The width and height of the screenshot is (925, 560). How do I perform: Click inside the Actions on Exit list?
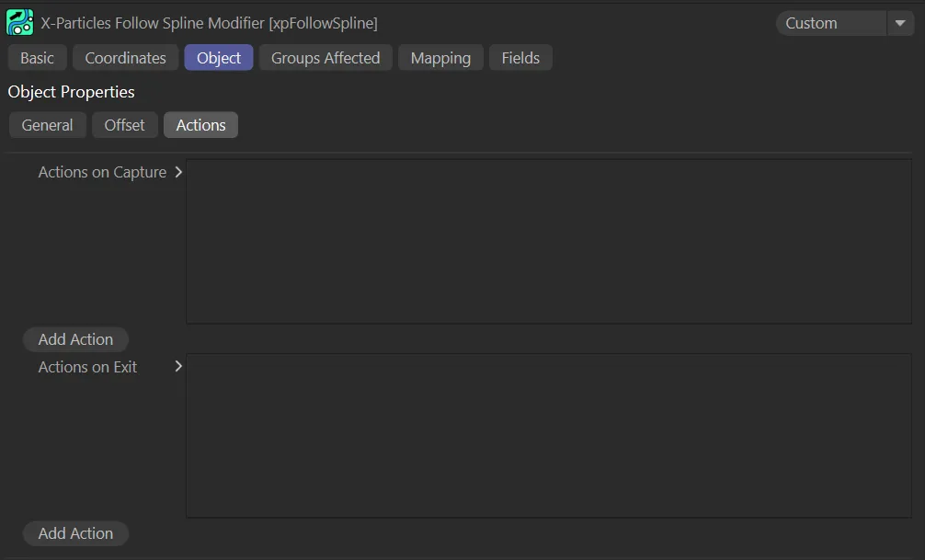coord(548,435)
